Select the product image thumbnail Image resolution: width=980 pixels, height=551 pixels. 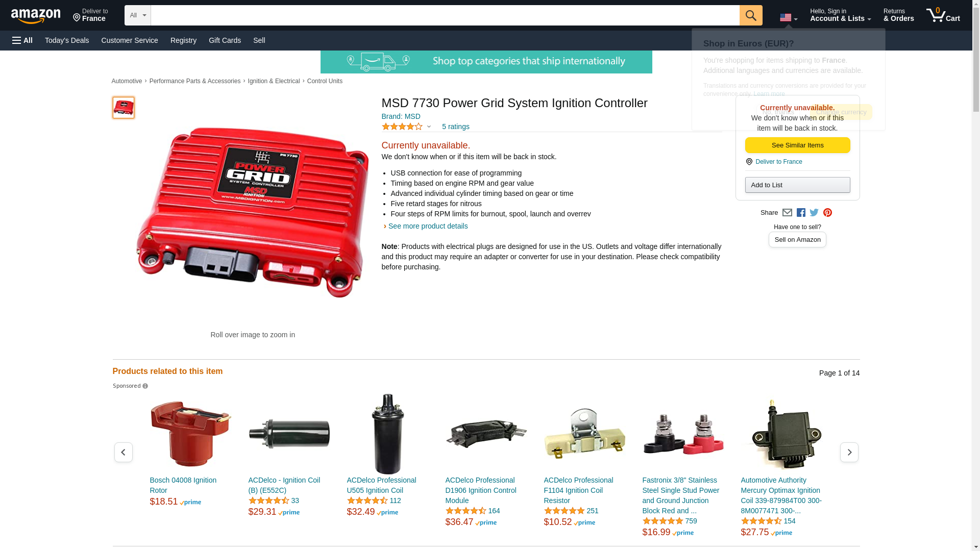[124, 108]
